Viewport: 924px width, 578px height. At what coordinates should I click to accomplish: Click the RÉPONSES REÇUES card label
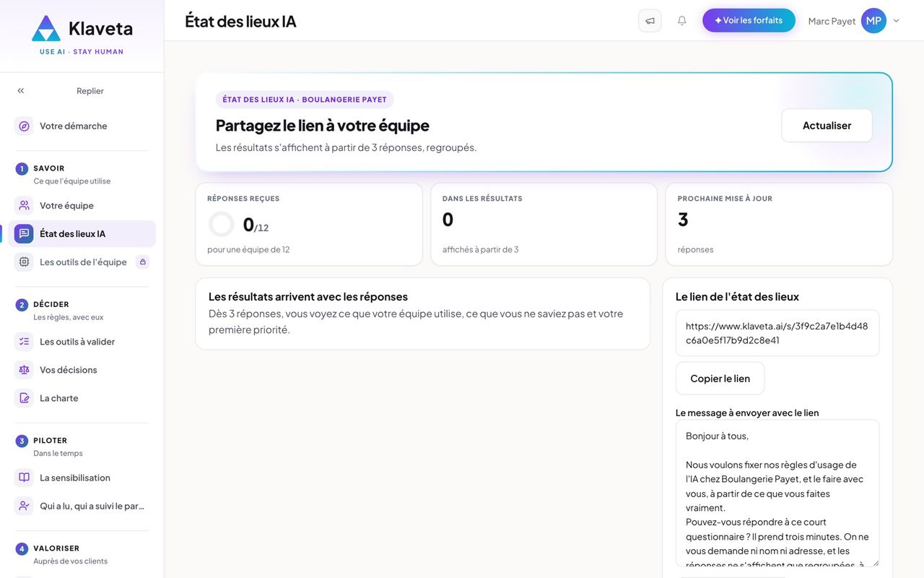point(243,199)
